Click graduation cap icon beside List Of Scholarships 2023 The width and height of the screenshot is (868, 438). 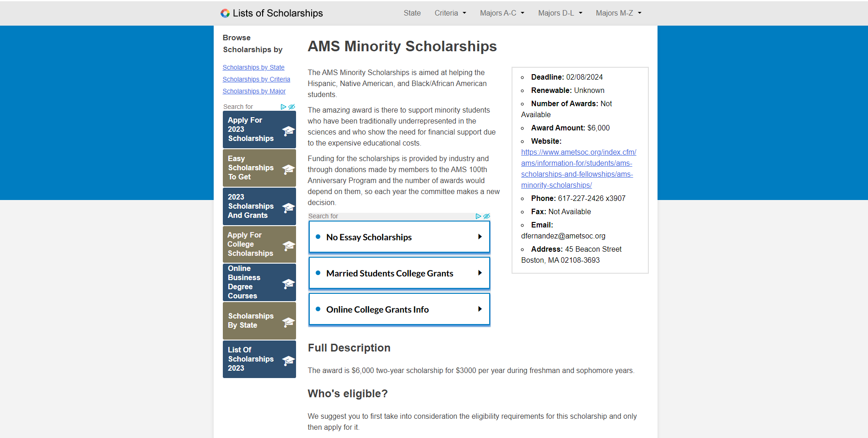(288, 360)
